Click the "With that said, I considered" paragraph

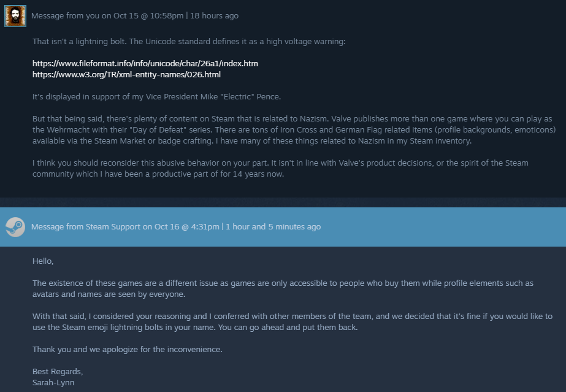click(x=292, y=321)
